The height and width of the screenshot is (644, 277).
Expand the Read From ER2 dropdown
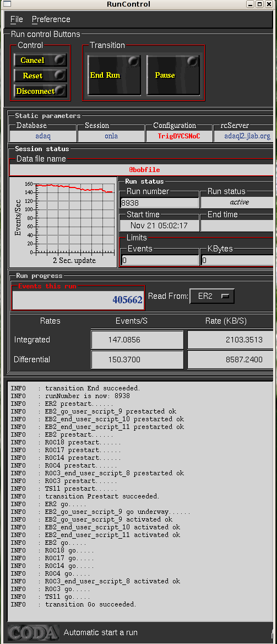tap(212, 296)
